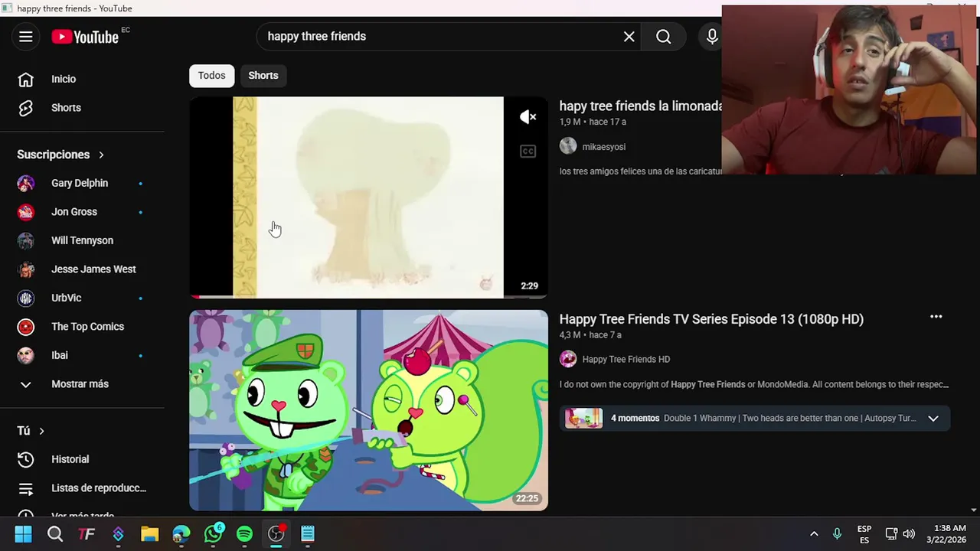Open mikaesyosi channel avatar
The width and height of the screenshot is (980, 551).
point(568,146)
